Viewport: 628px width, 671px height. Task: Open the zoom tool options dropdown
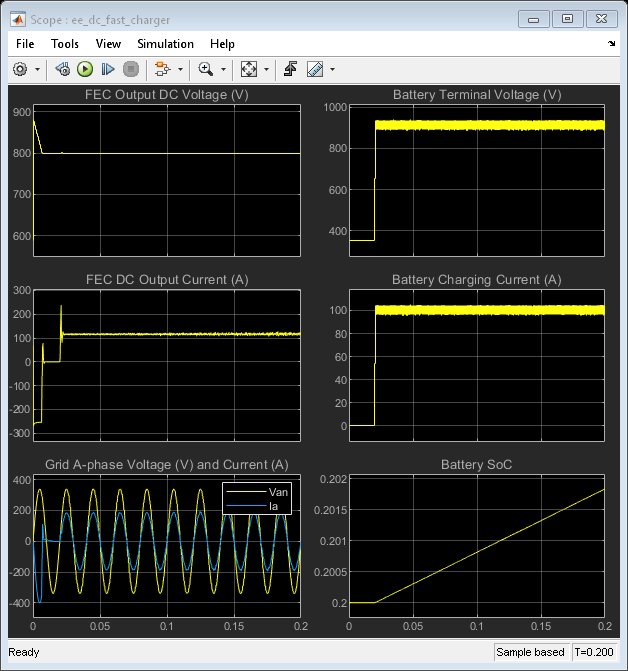point(223,69)
